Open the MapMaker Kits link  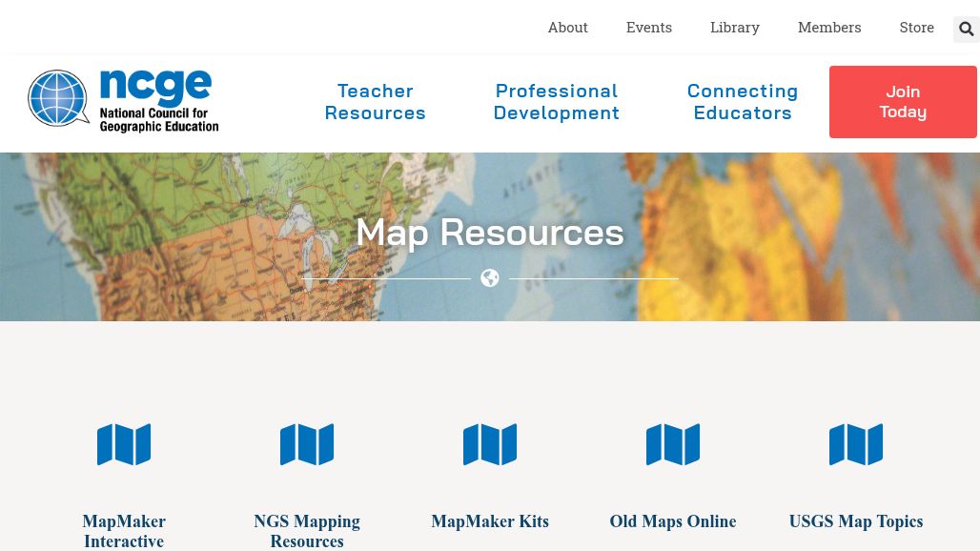(x=490, y=521)
